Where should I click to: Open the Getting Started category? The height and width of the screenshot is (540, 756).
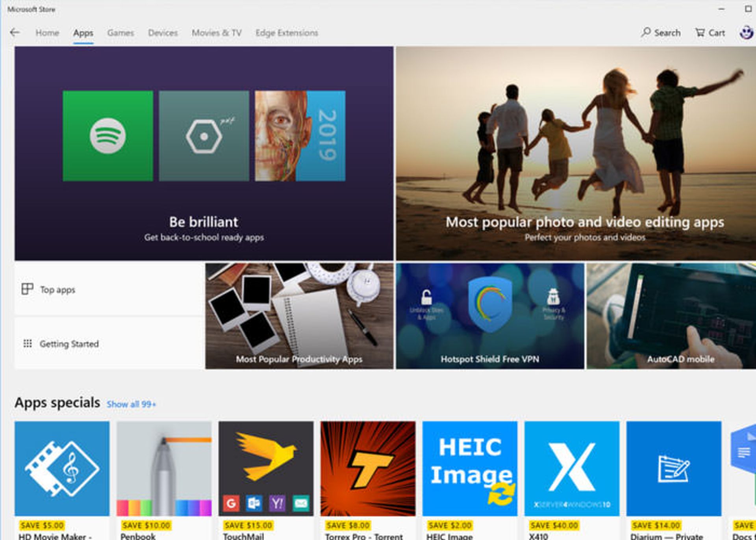[109, 343]
